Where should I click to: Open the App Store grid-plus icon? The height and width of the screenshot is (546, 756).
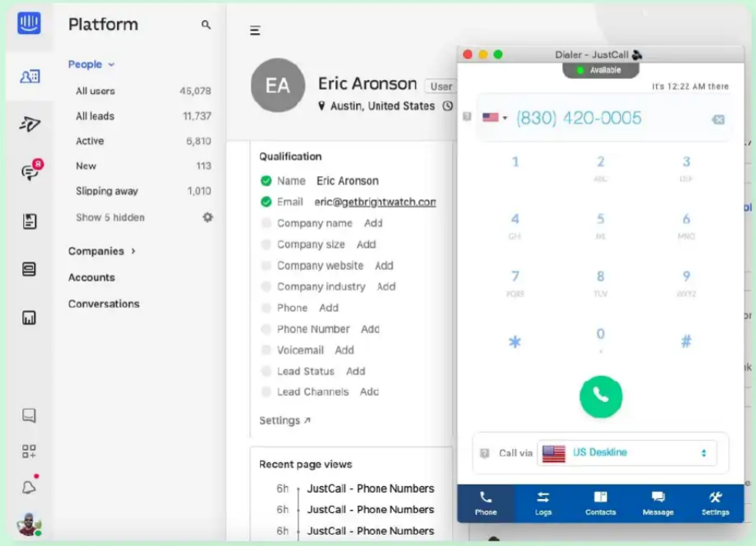pyautogui.click(x=29, y=451)
